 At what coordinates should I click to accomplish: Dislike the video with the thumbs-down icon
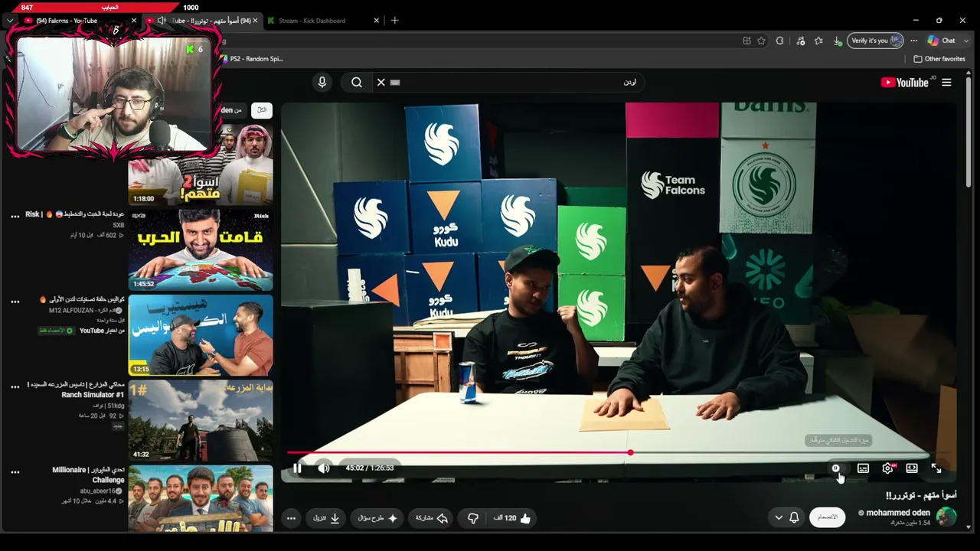point(473,518)
